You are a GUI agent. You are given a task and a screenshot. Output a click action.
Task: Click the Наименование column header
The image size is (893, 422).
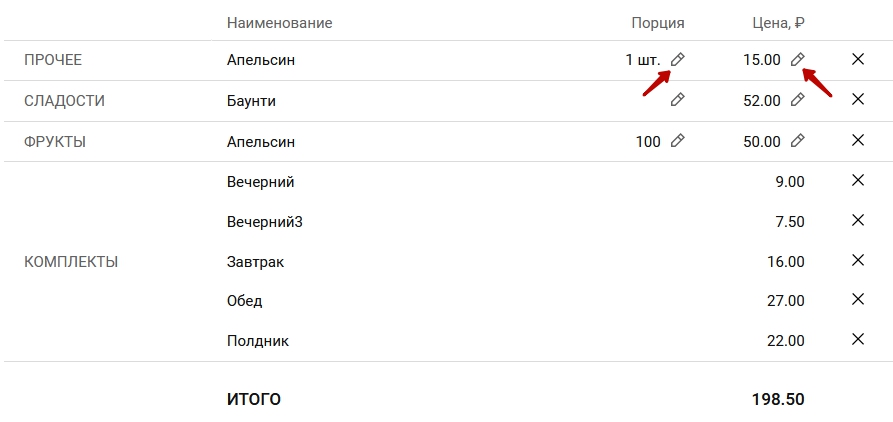[280, 23]
